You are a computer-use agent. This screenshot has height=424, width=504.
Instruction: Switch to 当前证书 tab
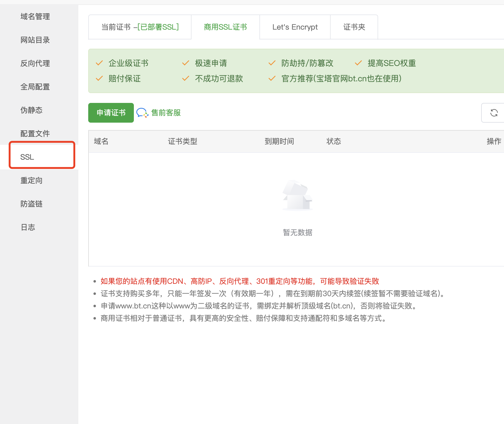pos(140,27)
